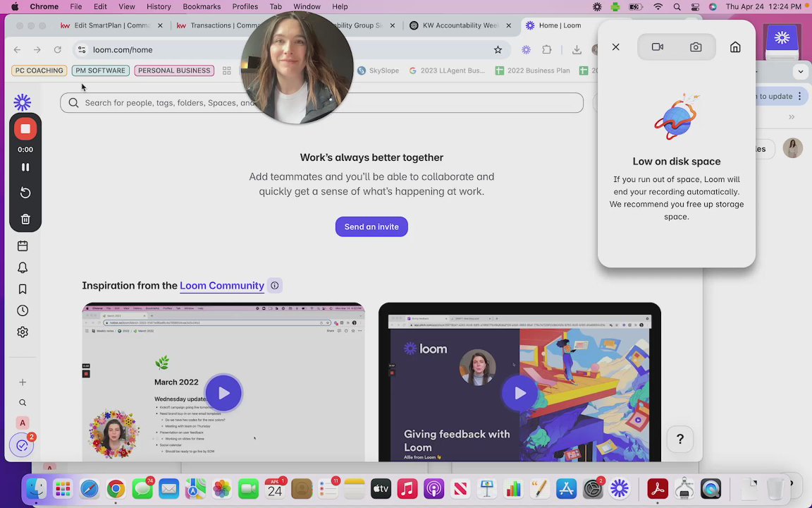This screenshot has height=508, width=812.
Task: Open the Apple menu
Action: [15, 7]
